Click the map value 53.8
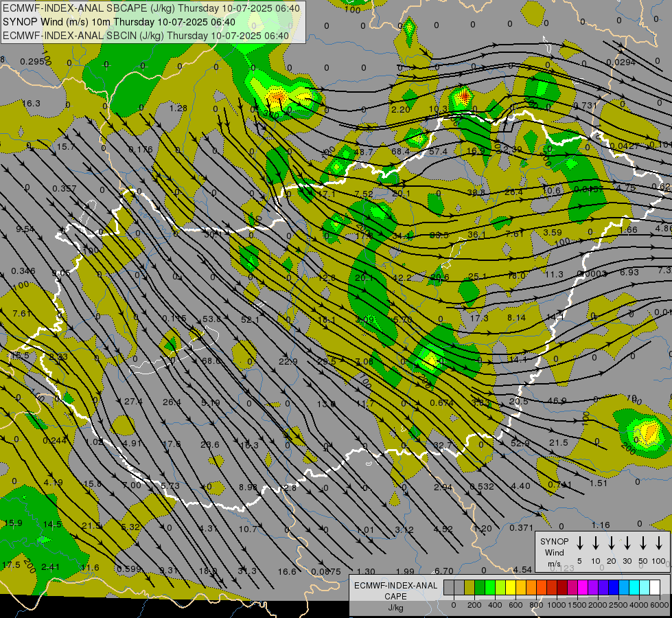672x618 pixels. 211,319
